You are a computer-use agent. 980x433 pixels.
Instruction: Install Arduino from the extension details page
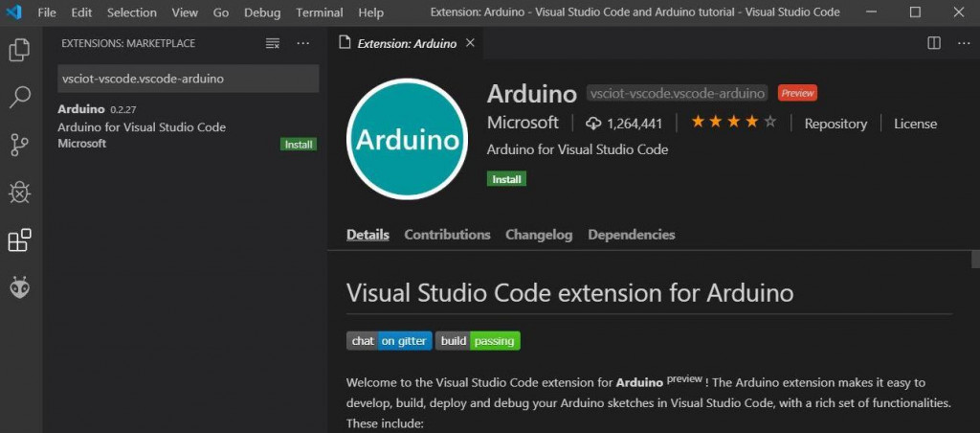(x=507, y=179)
